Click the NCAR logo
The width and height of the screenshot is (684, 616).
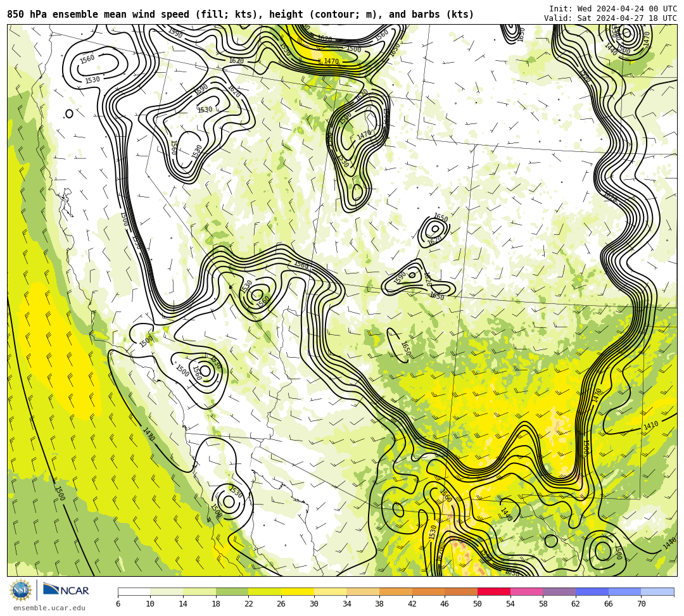coord(66,590)
